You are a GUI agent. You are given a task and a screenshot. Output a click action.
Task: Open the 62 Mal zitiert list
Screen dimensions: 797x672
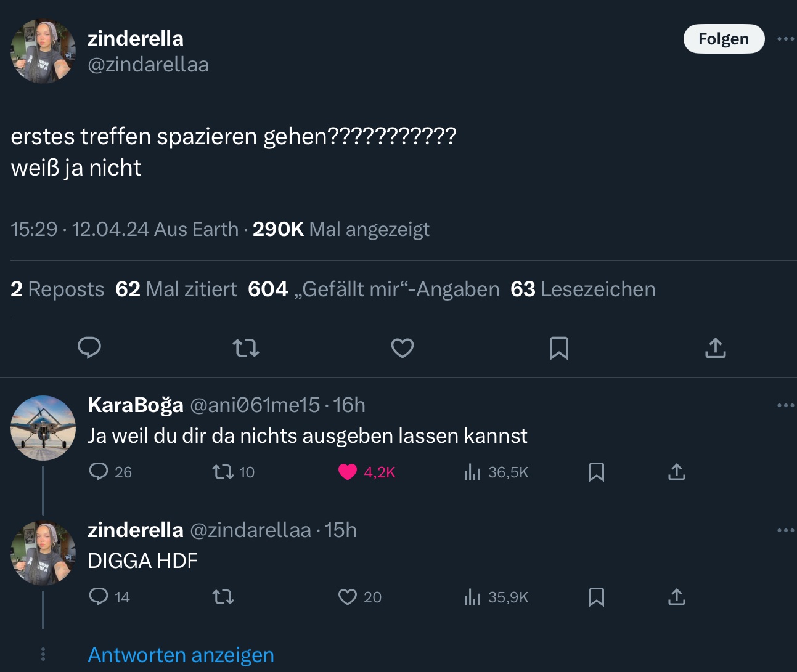[176, 289]
